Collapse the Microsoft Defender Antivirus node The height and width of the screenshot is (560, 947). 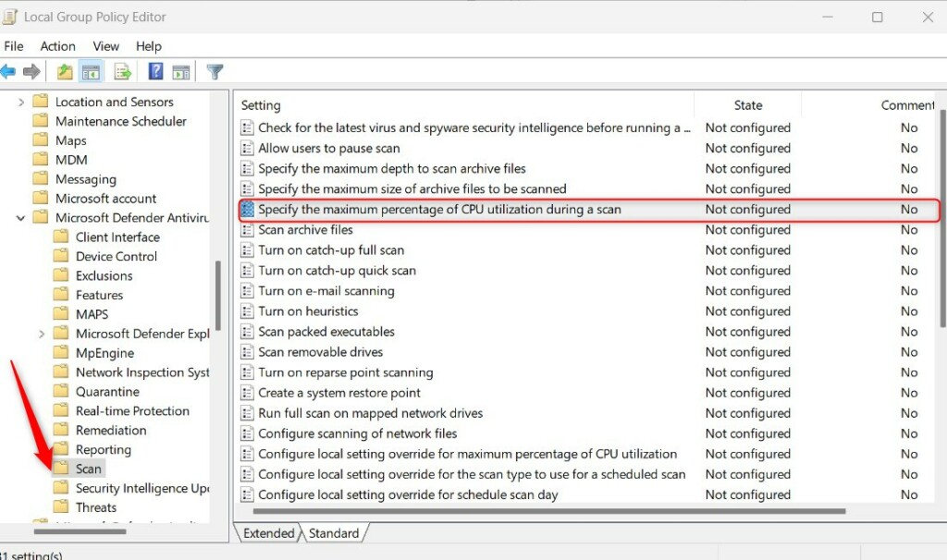[18, 217]
